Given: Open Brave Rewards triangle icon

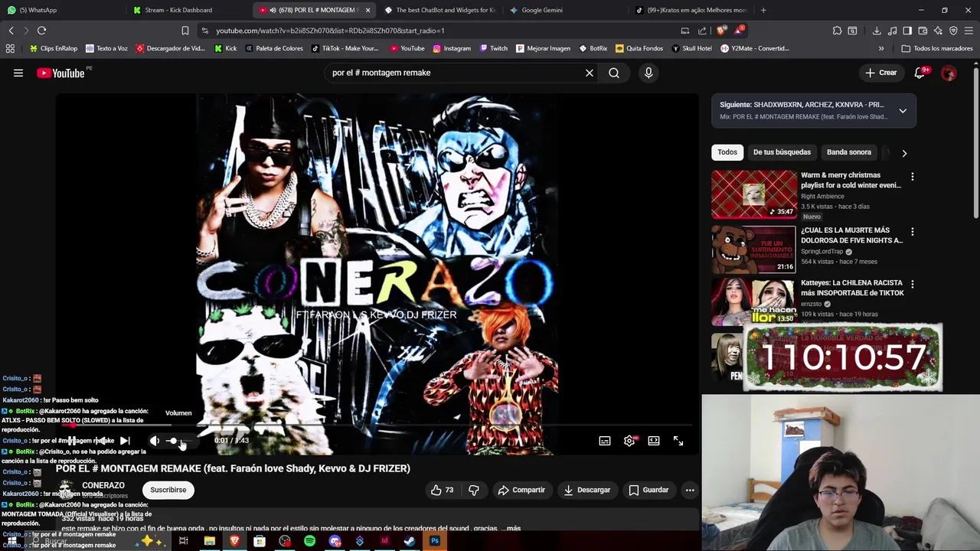Looking at the screenshot, I should pos(738,31).
